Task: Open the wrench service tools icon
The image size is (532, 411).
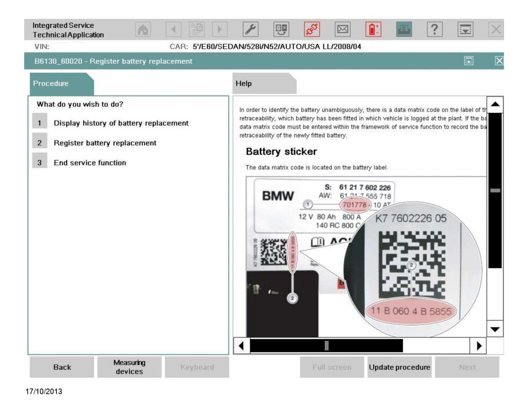Action: (x=251, y=29)
